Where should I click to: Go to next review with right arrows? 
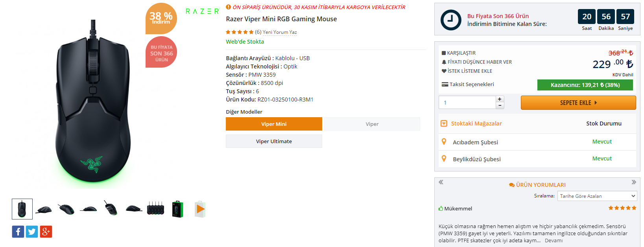(x=634, y=182)
